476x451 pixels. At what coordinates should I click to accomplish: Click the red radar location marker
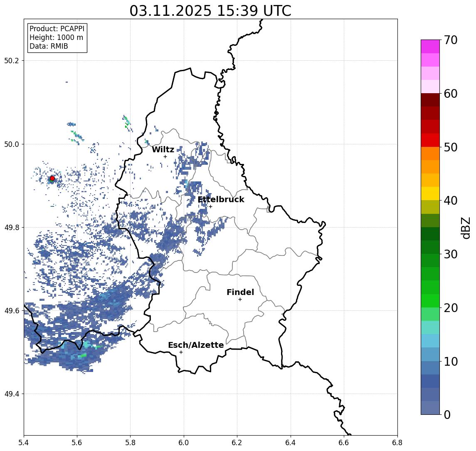click(x=52, y=178)
